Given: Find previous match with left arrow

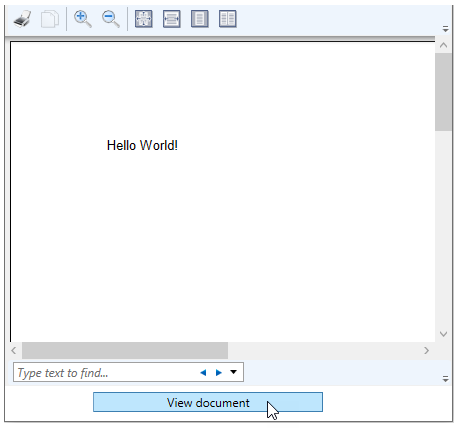Looking at the screenshot, I should 203,373.
